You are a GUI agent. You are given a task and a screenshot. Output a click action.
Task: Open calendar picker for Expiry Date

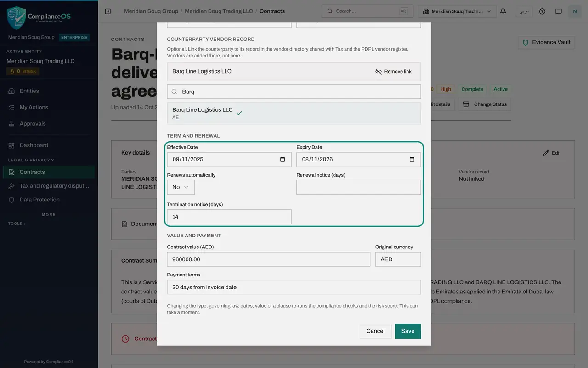coord(412,160)
